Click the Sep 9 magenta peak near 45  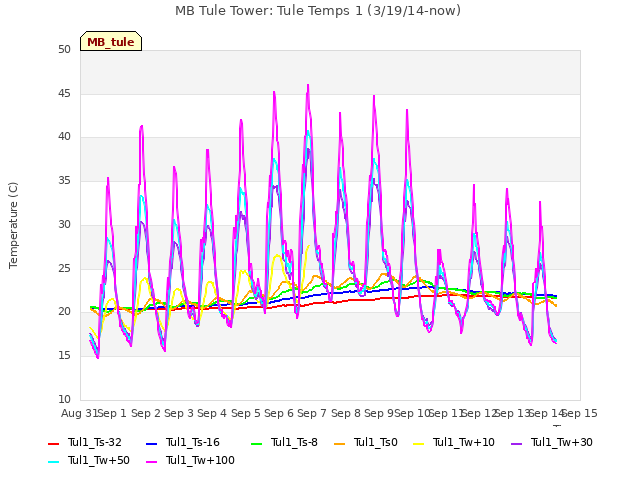point(374,96)
